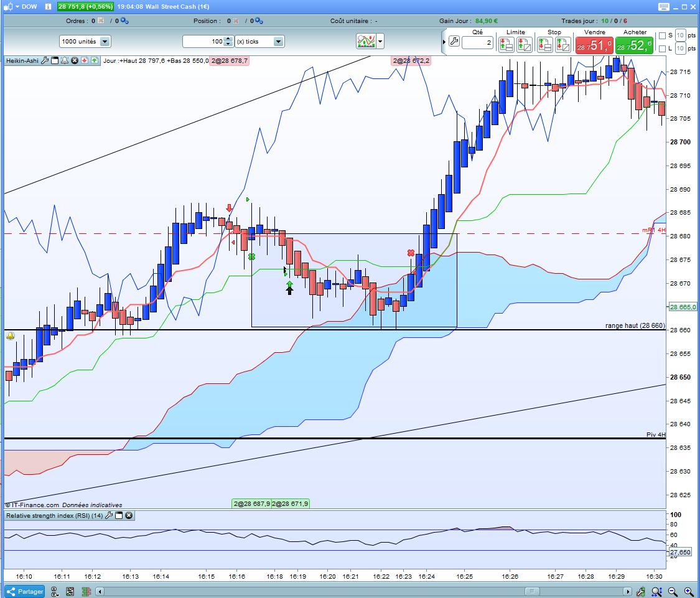Click the red Vendre sell button
700x598 pixels.
tap(594, 45)
